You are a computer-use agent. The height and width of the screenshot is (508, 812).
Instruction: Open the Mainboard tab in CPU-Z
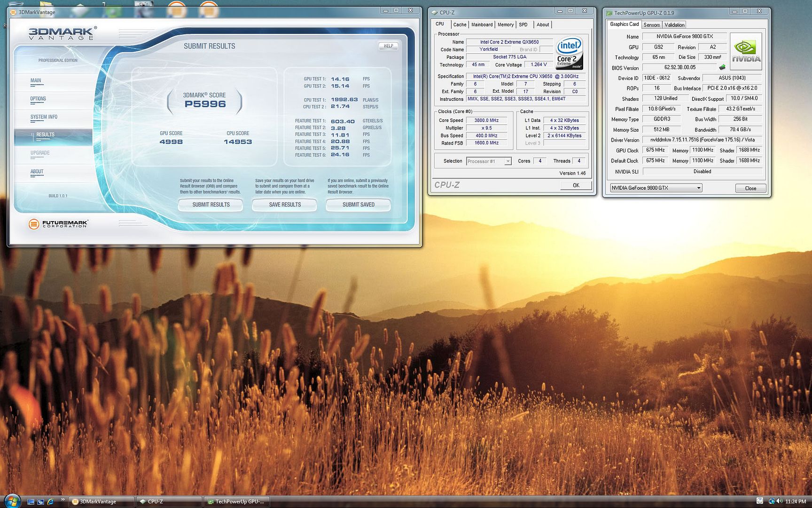tap(482, 24)
